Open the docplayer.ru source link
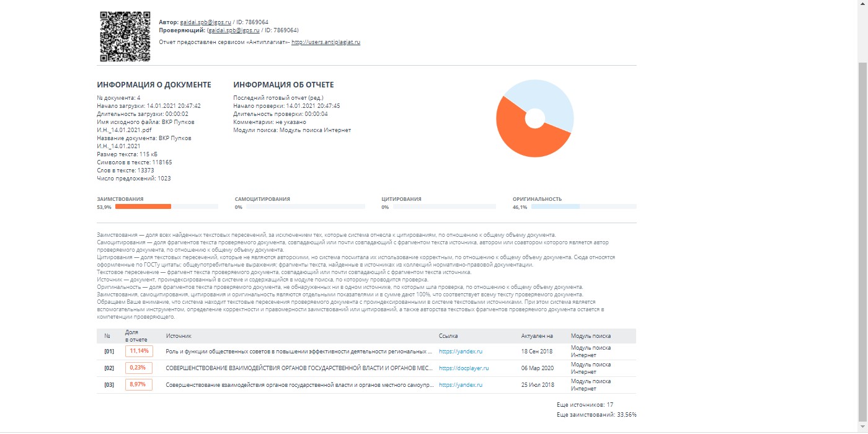The image size is (868, 434). pos(464,368)
